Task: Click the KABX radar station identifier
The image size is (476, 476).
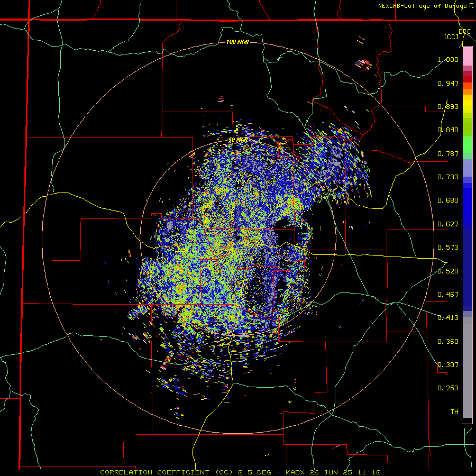Action: coord(296,472)
